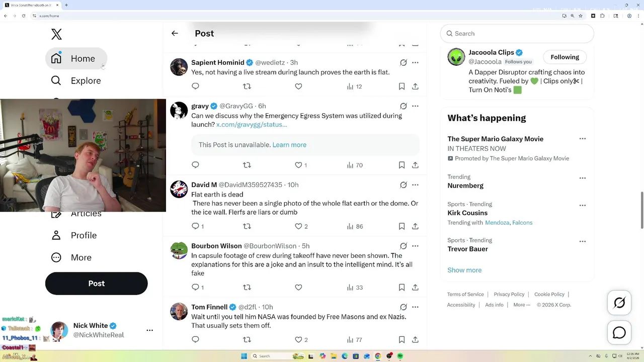
Task: Open more options on Bourbon Wilson's post
Action: point(415,246)
